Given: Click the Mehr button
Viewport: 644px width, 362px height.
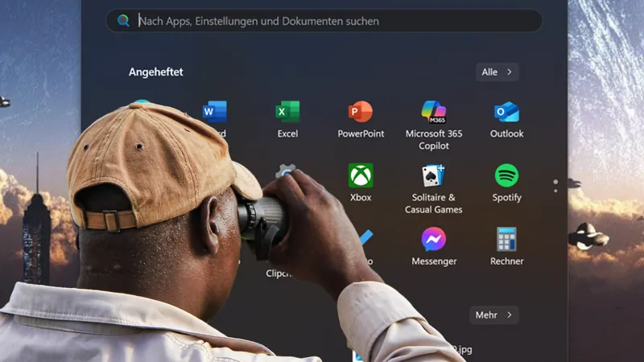Looking at the screenshot, I should click(x=493, y=315).
